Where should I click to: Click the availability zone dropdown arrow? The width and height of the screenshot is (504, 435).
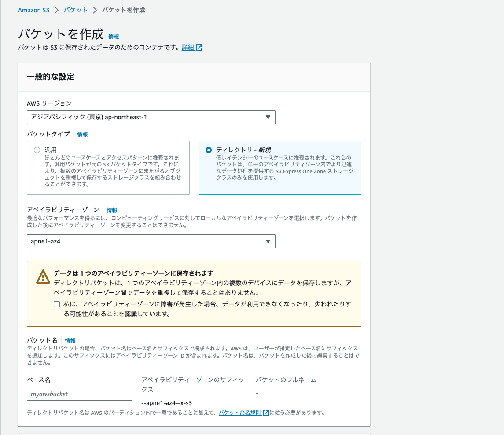268,241
